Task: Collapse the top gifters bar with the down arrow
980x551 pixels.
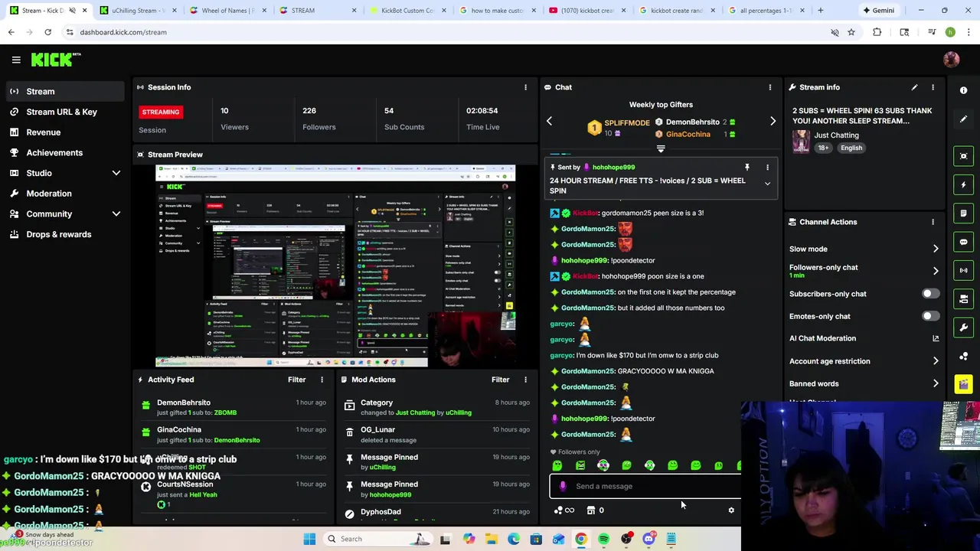Action: tap(661, 148)
